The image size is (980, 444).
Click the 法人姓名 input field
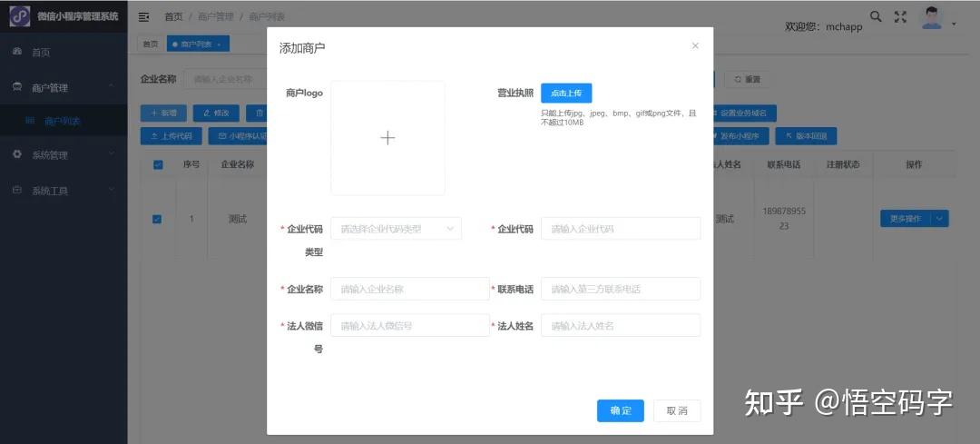click(621, 326)
